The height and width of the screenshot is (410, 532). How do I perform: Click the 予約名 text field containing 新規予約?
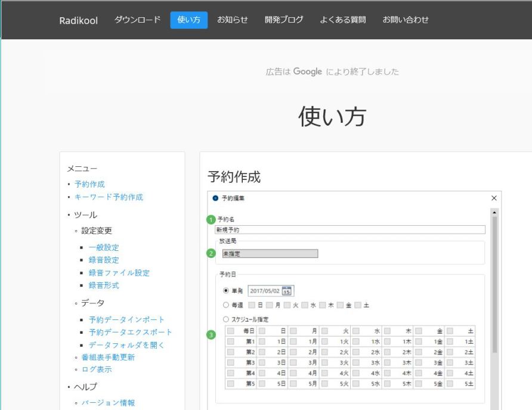(350, 230)
